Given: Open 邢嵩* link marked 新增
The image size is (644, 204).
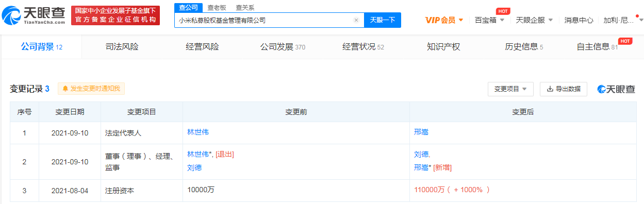Looking at the screenshot, I should (423, 167).
